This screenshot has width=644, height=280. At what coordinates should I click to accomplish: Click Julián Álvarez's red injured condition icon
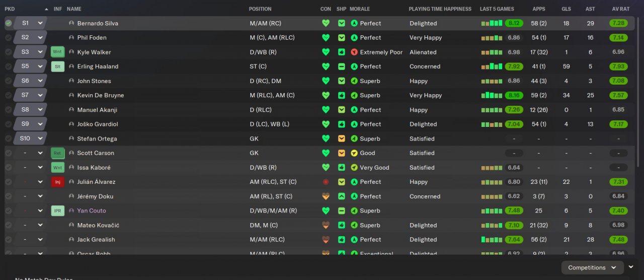[x=326, y=182]
